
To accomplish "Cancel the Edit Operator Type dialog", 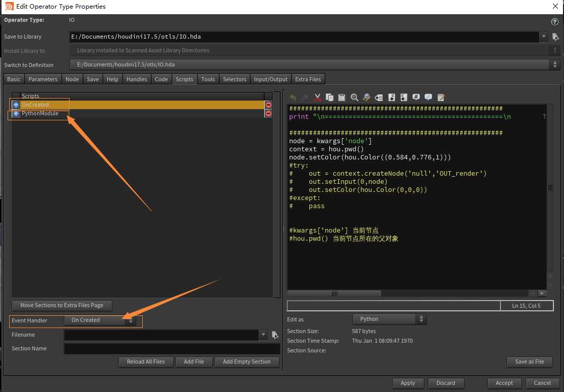I will click(543, 383).
